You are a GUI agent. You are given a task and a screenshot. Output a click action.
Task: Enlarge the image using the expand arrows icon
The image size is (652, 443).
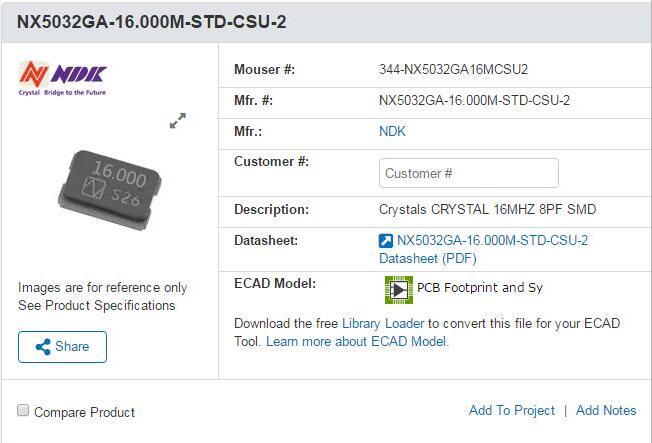(178, 121)
